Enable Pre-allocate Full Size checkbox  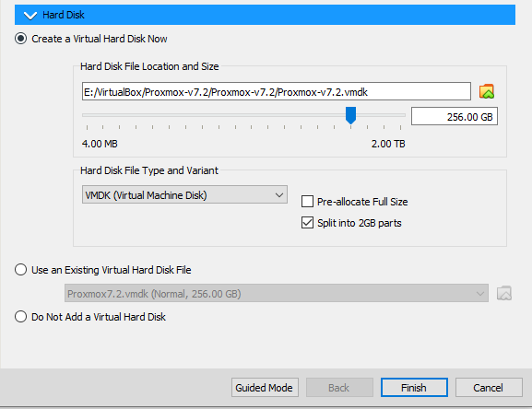coord(307,202)
